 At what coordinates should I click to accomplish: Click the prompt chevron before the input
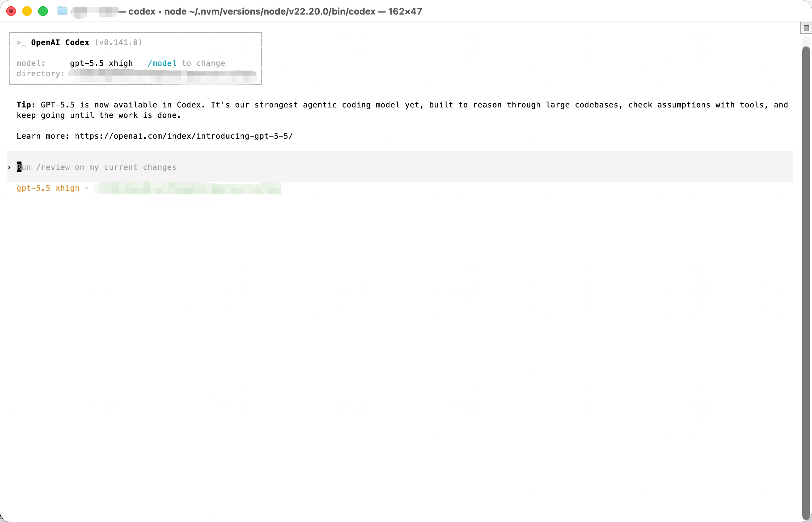(x=9, y=167)
